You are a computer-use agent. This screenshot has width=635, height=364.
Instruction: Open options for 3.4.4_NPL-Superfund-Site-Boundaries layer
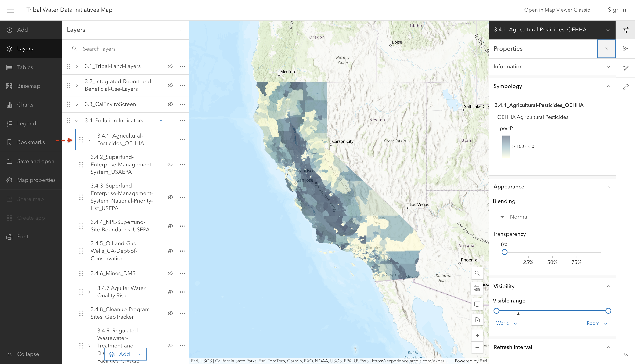tap(183, 226)
